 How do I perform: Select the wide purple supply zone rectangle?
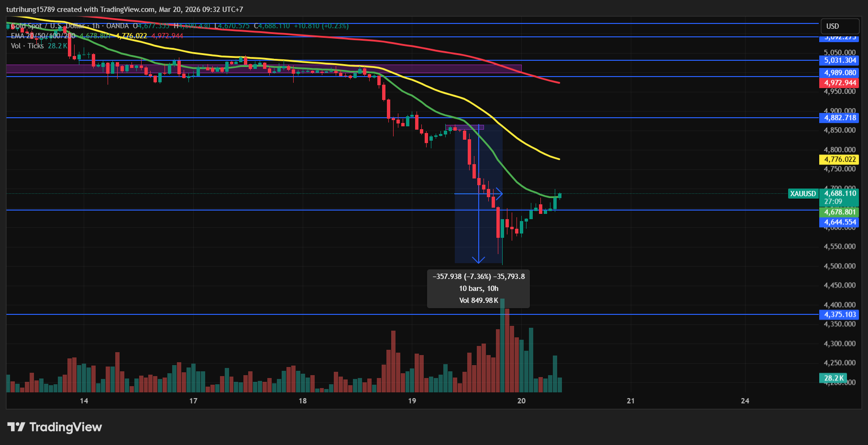pyautogui.click(x=263, y=69)
